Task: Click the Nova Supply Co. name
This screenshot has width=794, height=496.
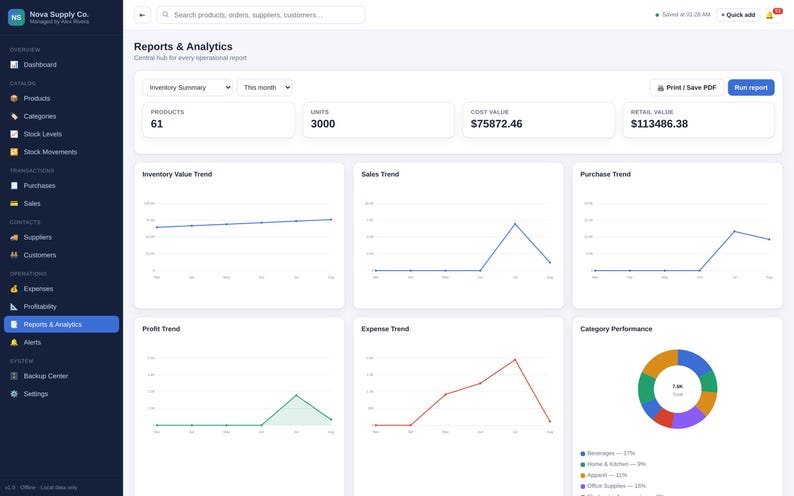Action: coord(59,14)
